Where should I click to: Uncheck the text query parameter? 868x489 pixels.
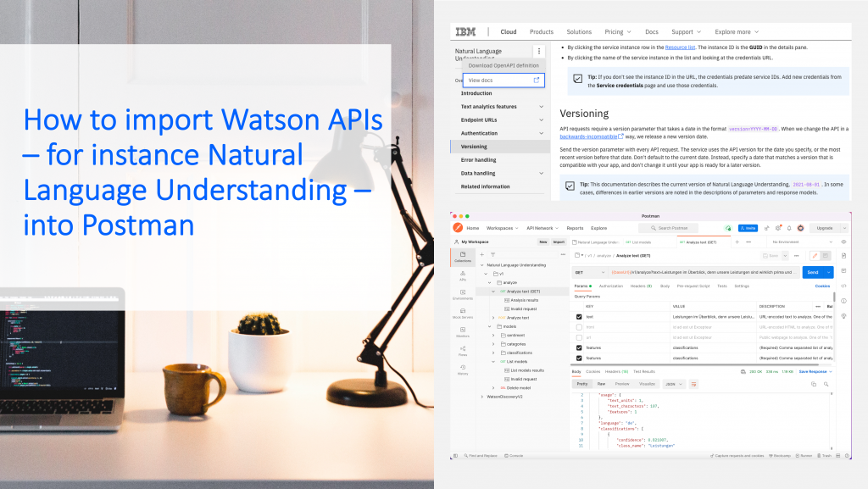click(x=578, y=317)
